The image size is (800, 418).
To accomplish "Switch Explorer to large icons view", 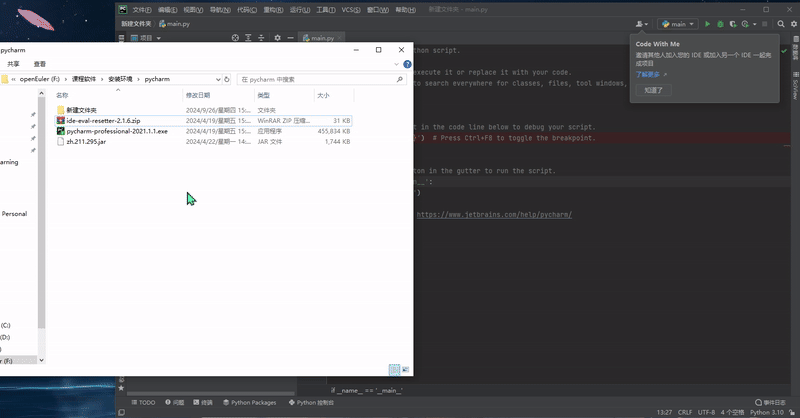I will [x=406, y=370].
